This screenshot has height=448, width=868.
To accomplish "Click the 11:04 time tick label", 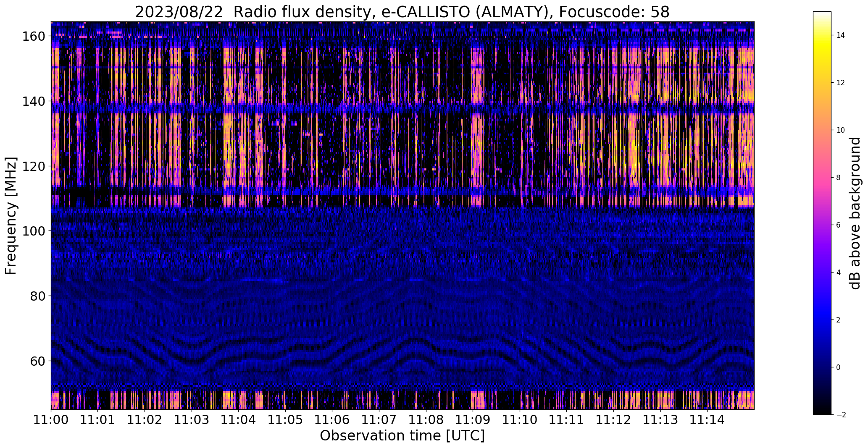I will (239, 419).
